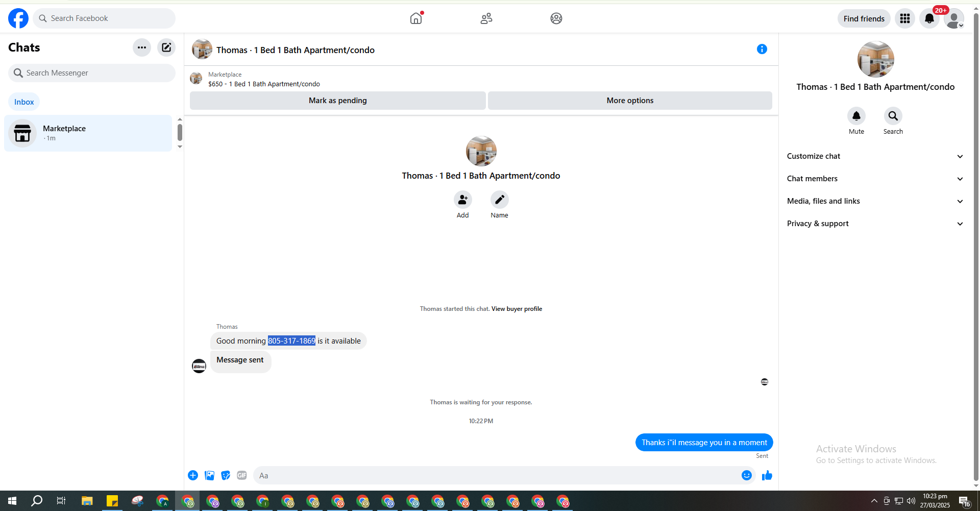The width and height of the screenshot is (980, 511).
Task: Open the account profile menu
Action: (954, 18)
